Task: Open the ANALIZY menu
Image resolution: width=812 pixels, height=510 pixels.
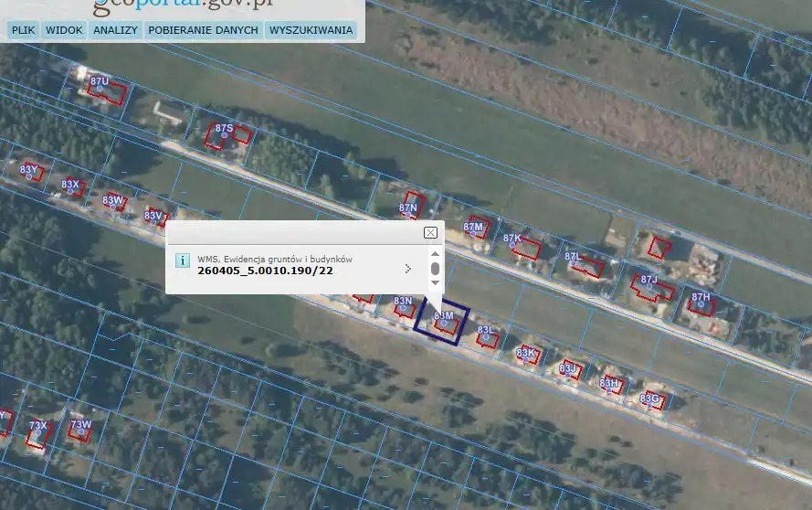Action: (x=115, y=30)
